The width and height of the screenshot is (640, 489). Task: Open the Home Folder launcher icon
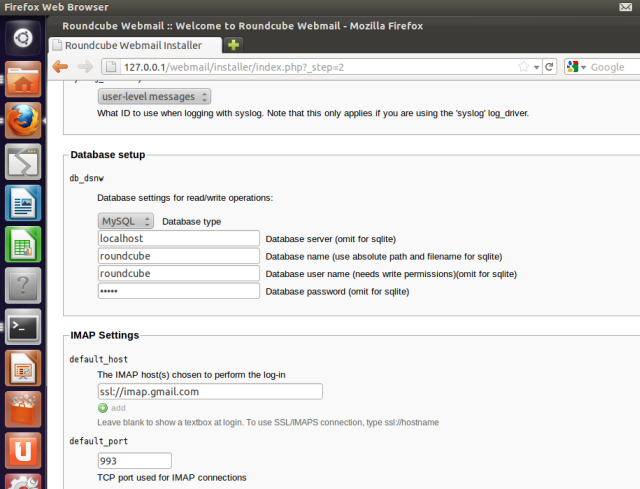[22, 80]
